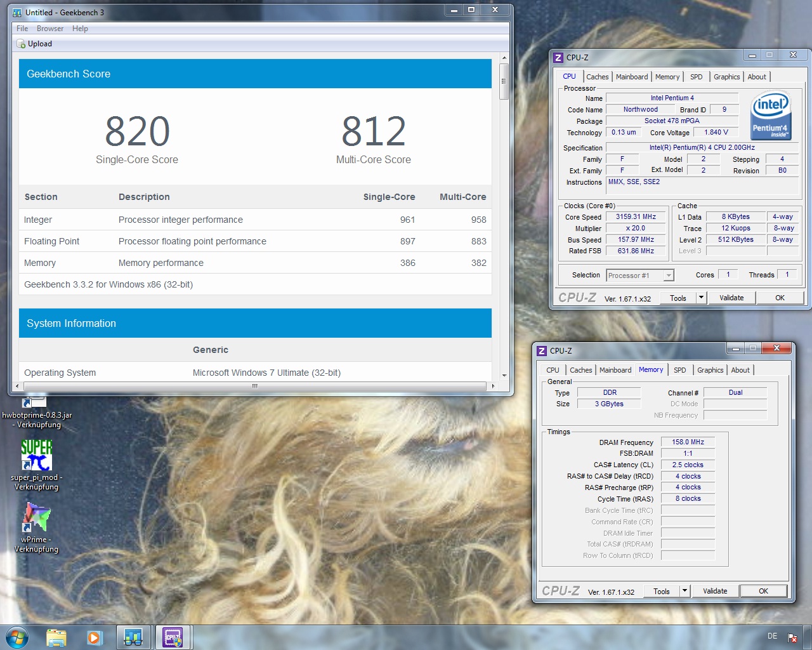This screenshot has width=812, height=650.
Task: Click OK button in upper CPU-Z
Action: 780,298
